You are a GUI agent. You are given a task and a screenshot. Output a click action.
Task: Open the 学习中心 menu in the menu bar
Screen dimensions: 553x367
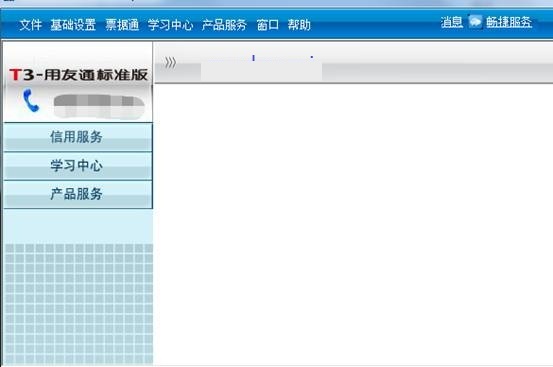170,25
